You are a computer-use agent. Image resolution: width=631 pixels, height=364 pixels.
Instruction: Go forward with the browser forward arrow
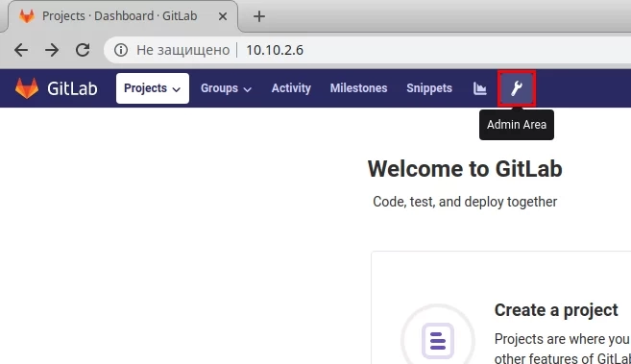click(x=52, y=50)
